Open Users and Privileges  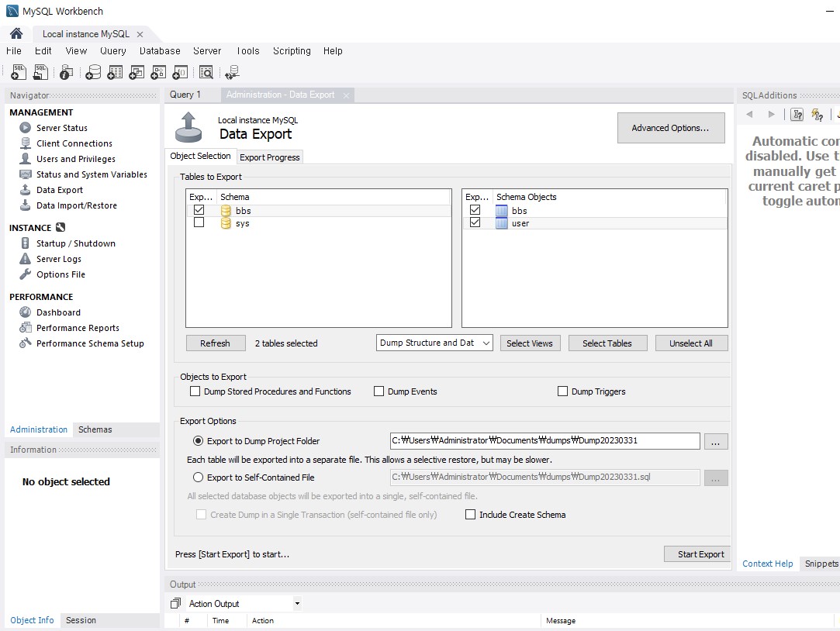pos(75,159)
